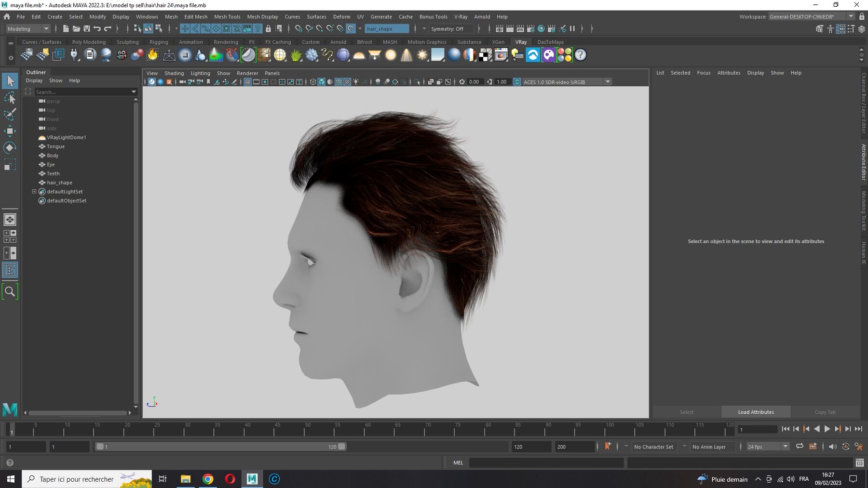Toggle playback loop mode icon
Viewport: 868px width, 488px height.
[x=800, y=447]
